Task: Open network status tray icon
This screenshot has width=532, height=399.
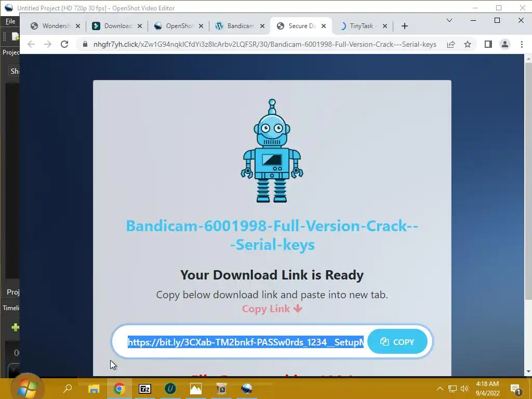Action: pos(453,389)
